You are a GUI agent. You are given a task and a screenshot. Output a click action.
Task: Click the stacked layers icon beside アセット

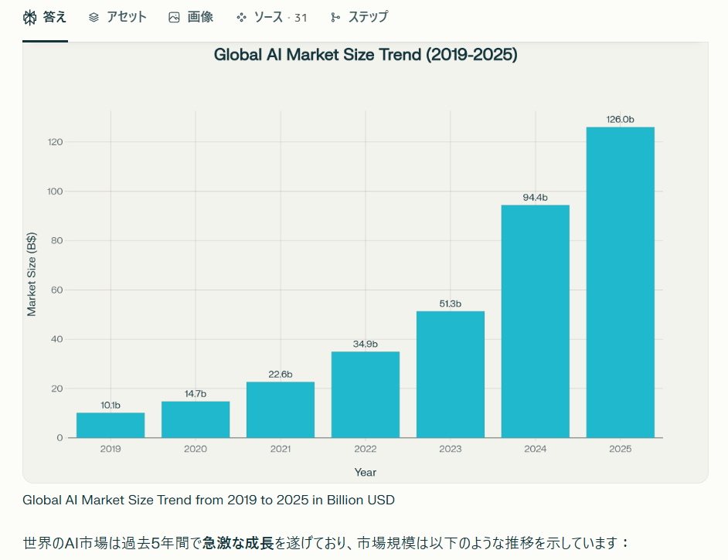pyautogui.click(x=94, y=17)
